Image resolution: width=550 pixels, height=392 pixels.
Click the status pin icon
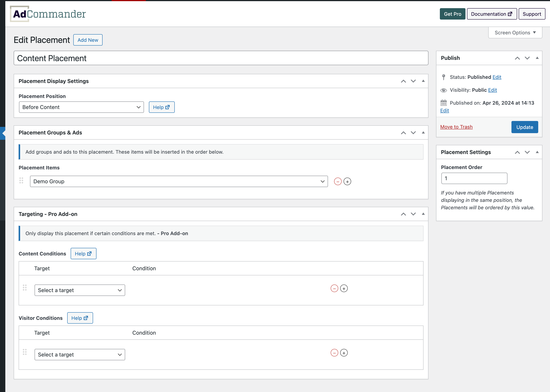click(x=444, y=77)
